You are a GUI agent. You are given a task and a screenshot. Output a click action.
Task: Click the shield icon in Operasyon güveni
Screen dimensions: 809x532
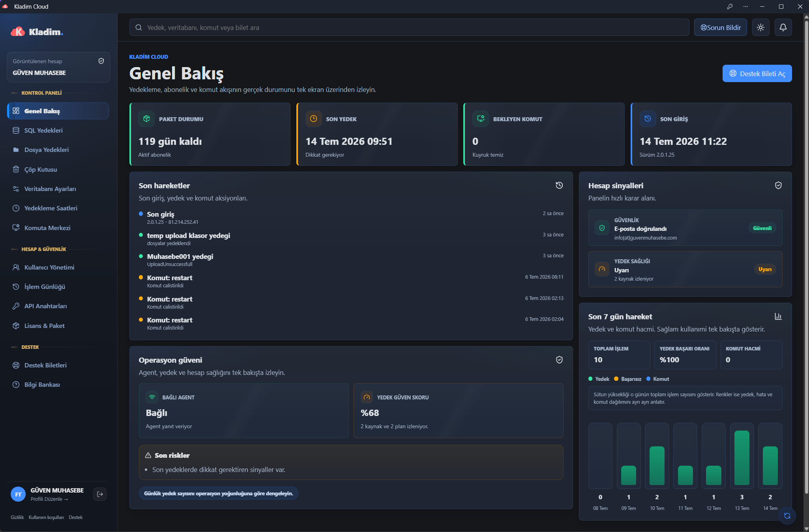tap(559, 360)
